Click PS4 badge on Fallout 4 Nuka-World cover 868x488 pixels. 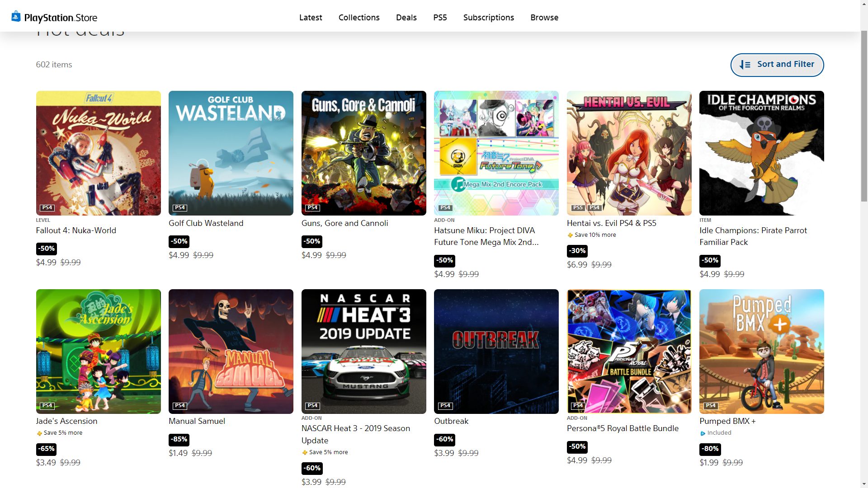tap(47, 208)
